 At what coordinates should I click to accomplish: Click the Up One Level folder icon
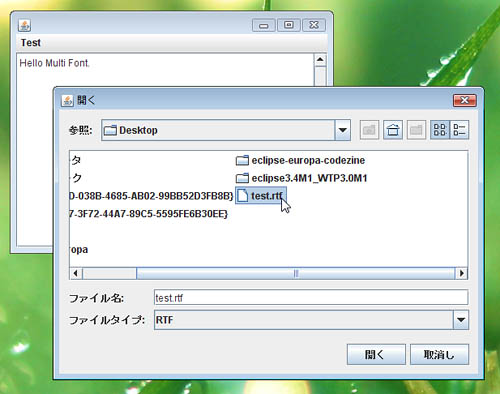369,130
